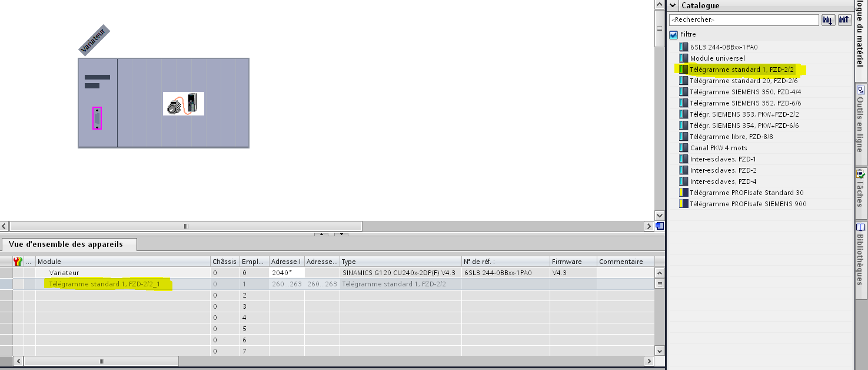Click the Module column header
The width and height of the screenshot is (868, 370).
[x=123, y=262]
